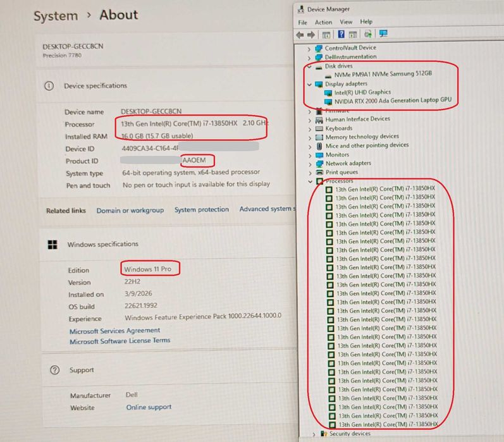This screenshot has height=442, width=504.
Task: Select the Mice and other pointing devices label
Action: (x=367, y=145)
